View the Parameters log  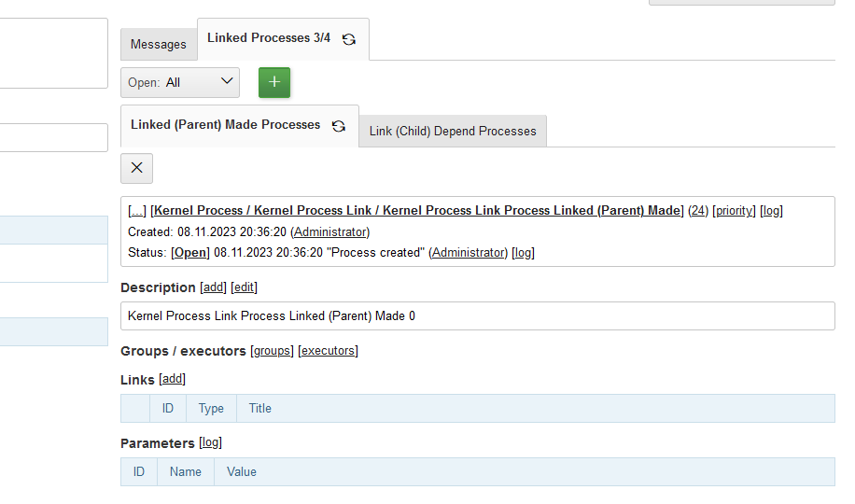tap(210, 443)
